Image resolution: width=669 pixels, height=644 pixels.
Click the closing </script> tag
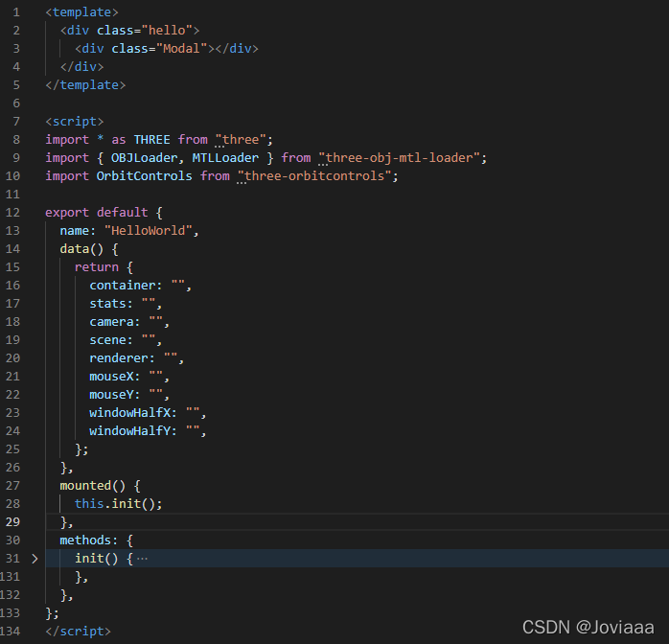pyautogui.click(x=78, y=632)
